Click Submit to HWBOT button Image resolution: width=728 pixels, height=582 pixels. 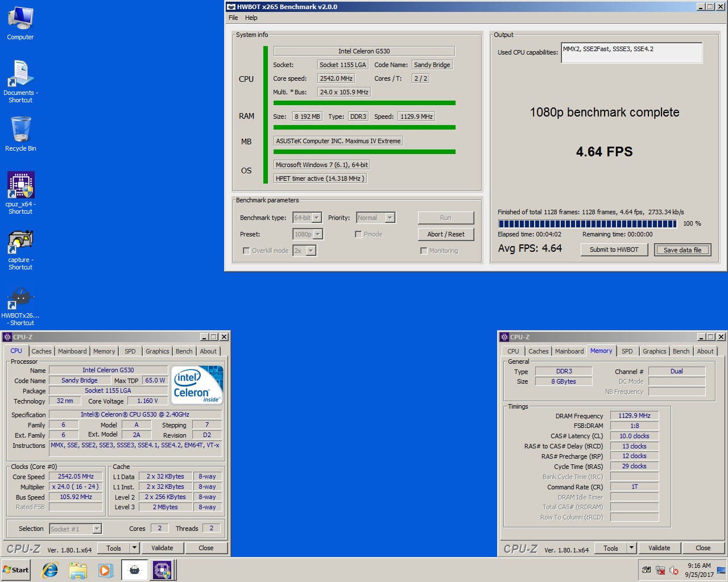(614, 250)
